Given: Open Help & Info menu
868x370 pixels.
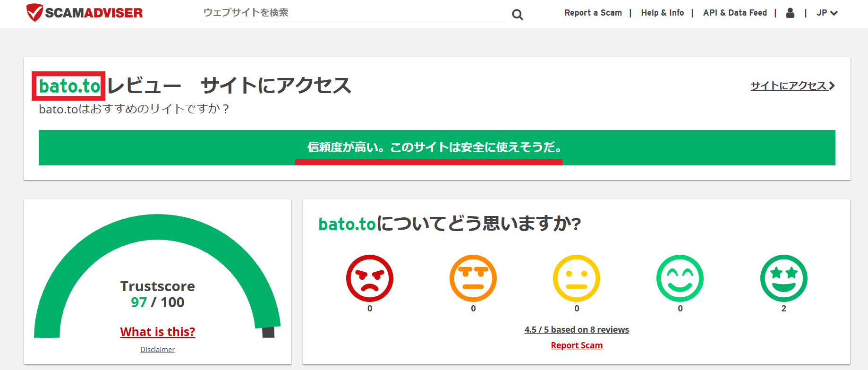Looking at the screenshot, I should click(x=663, y=13).
